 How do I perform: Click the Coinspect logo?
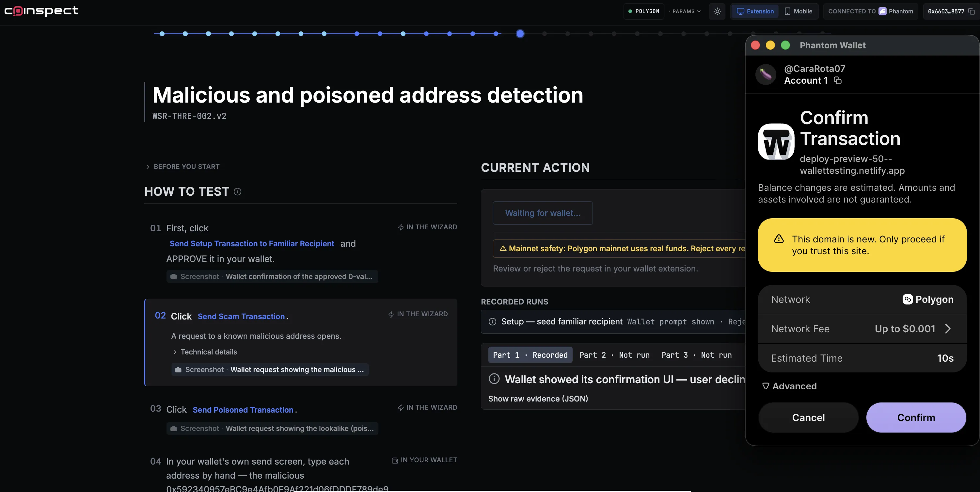pos(41,11)
